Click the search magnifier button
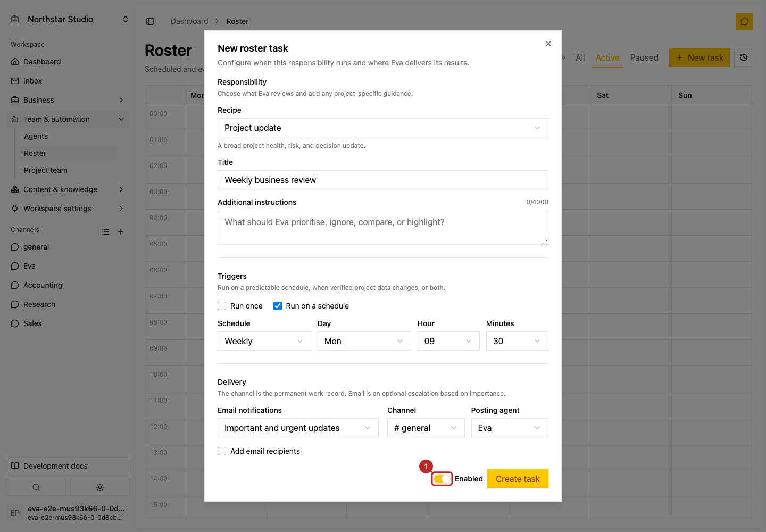The width and height of the screenshot is (766, 532). pyautogui.click(x=36, y=487)
